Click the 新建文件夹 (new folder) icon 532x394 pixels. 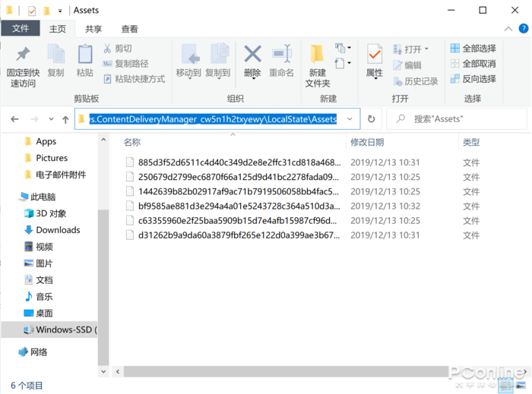click(x=318, y=55)
